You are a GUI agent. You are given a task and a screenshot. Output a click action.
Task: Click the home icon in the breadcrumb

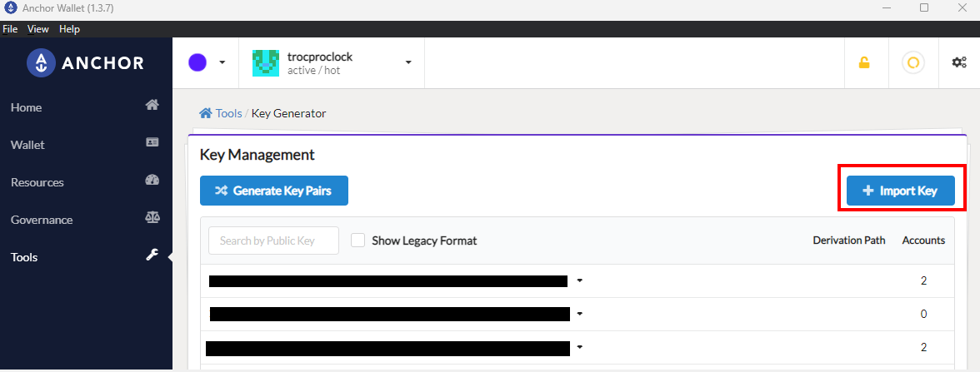tap(205, 113)
